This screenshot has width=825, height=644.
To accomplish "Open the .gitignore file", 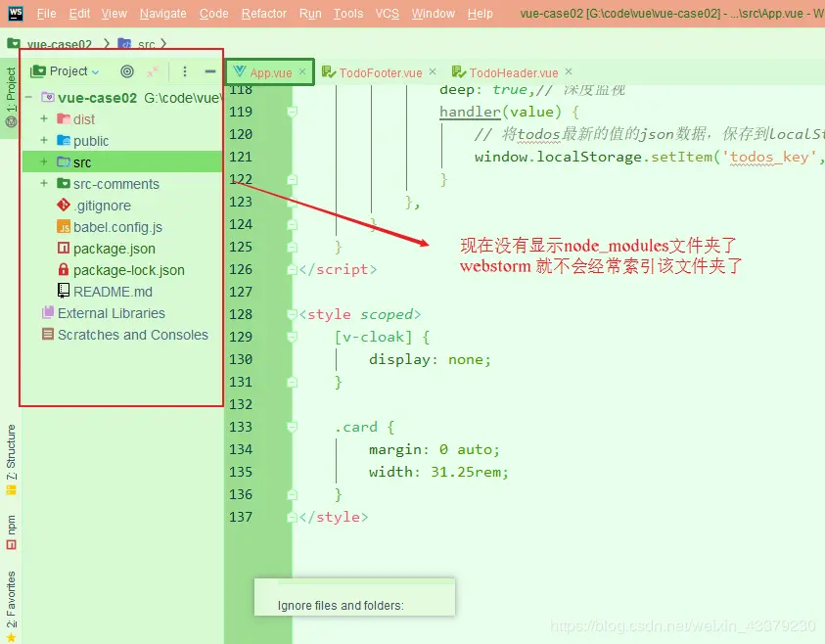I will click(x=102, y=206).
